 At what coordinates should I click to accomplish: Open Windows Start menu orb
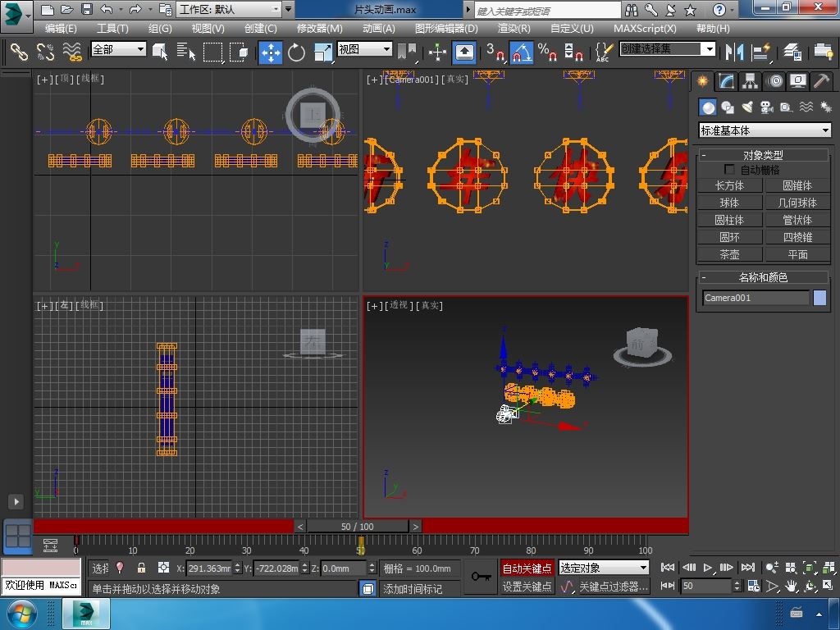pyautogui.click(x=22, y=614)
